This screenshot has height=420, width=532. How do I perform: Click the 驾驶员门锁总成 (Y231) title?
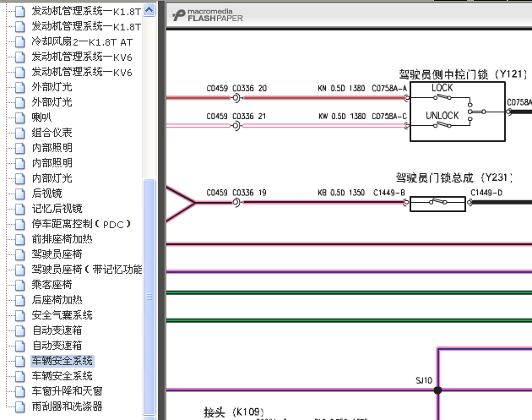(453, 177)
